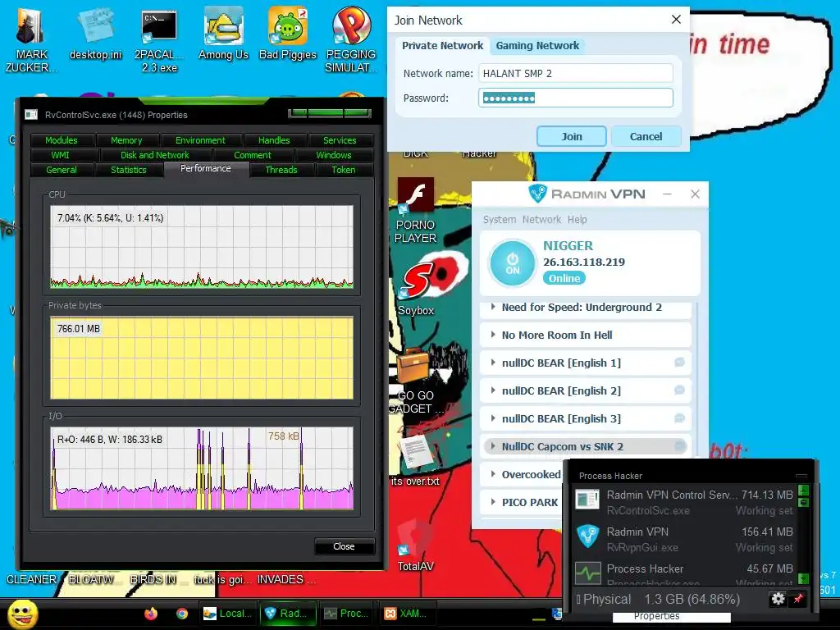This screenshot has height=630, width=840.
Task: Expand the No More Room In Hell network
Action: (493, 335)
